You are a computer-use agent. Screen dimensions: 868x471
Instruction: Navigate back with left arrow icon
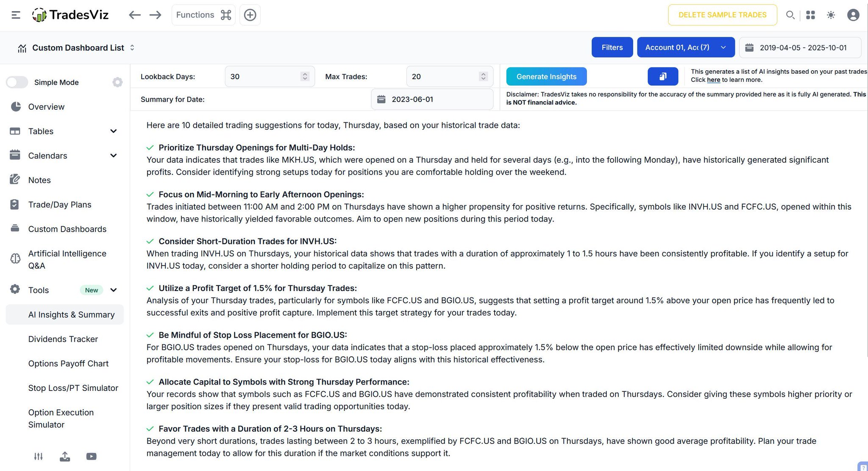point(134,15)
